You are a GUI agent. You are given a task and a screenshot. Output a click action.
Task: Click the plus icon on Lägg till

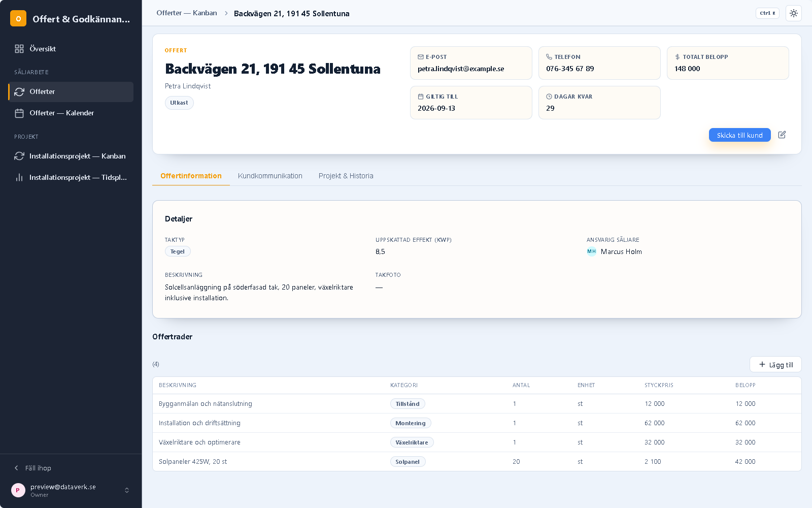(762, 364)
